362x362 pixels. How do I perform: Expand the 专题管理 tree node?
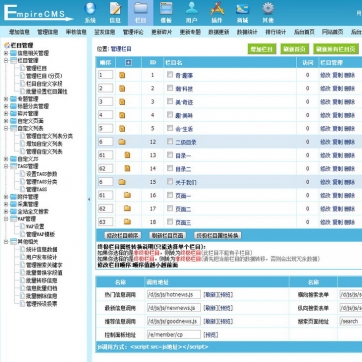(x=6, y=99)
